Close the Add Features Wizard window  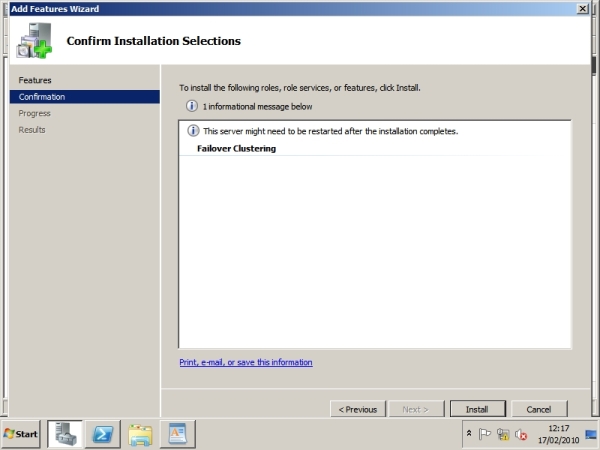[582, 8]
